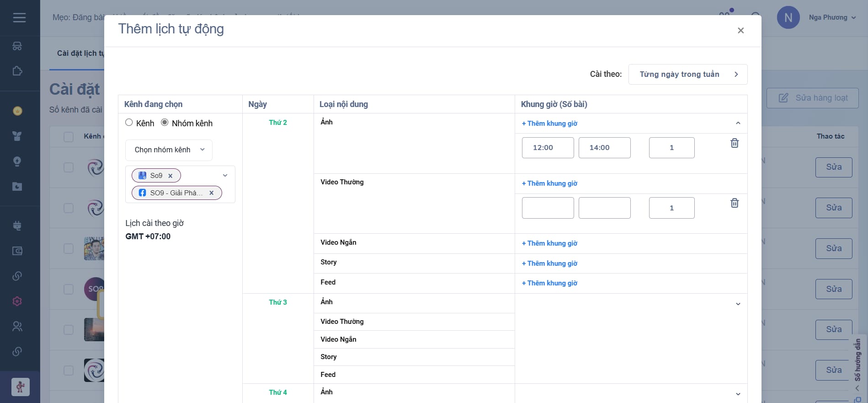Select the Nhóm kênh radio option
The height and width of the screenshot is (403, 868).
click(x=165, y=123)
